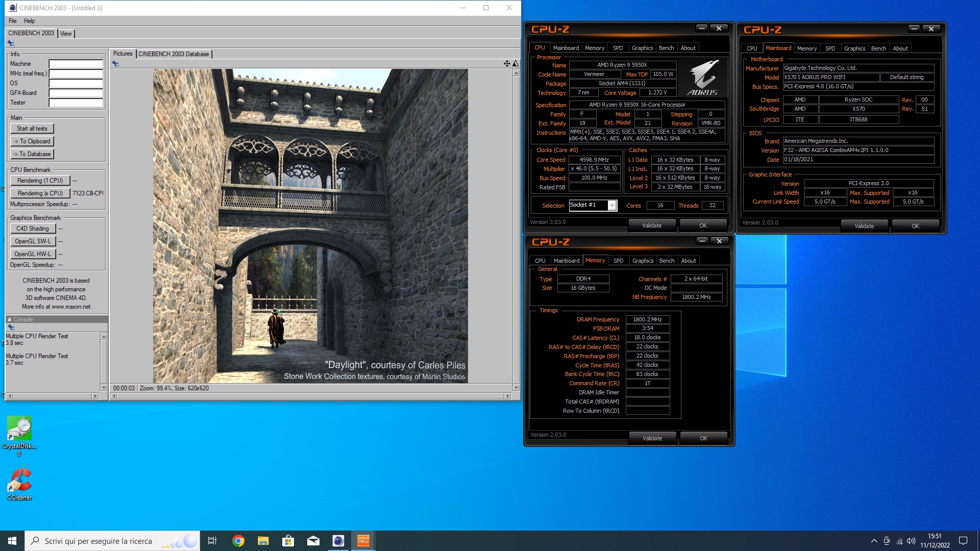Click the pin icon above Info panel
This screenshot has height=551, width=980.
(11, 43)
